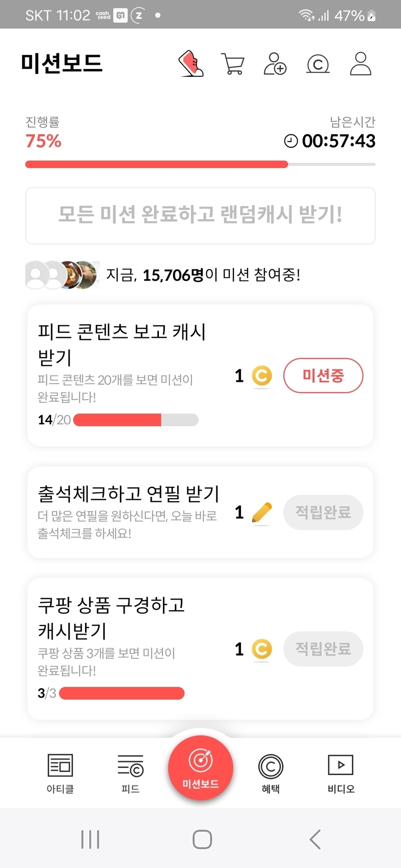
Task: Tap 모든 미션 완료하고 랜덤캐시 받기 button
Action: pos(200,215)
